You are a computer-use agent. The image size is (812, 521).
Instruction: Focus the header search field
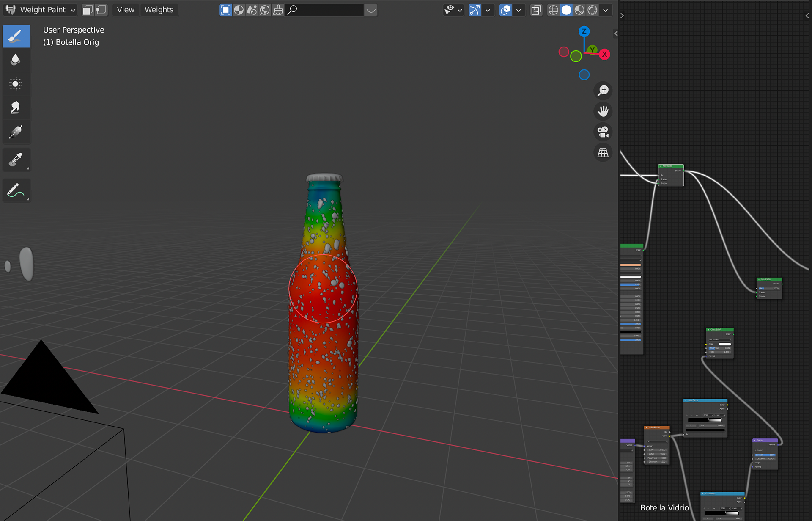324,10
